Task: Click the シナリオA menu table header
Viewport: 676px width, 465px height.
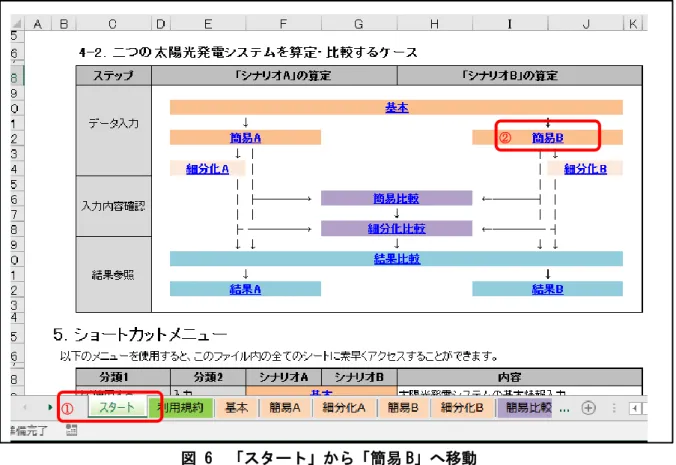Action: pos(283,377)
